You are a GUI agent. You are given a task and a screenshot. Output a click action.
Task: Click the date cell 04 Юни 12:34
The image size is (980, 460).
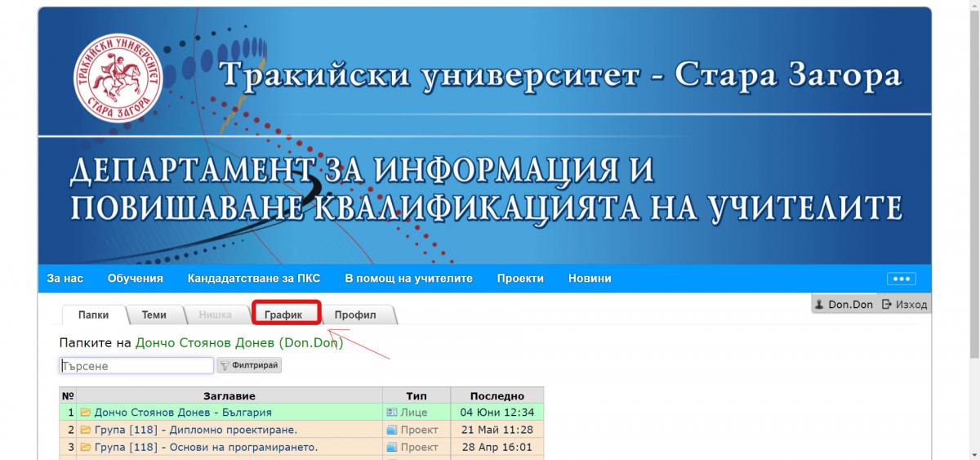(x=497, y=413)
